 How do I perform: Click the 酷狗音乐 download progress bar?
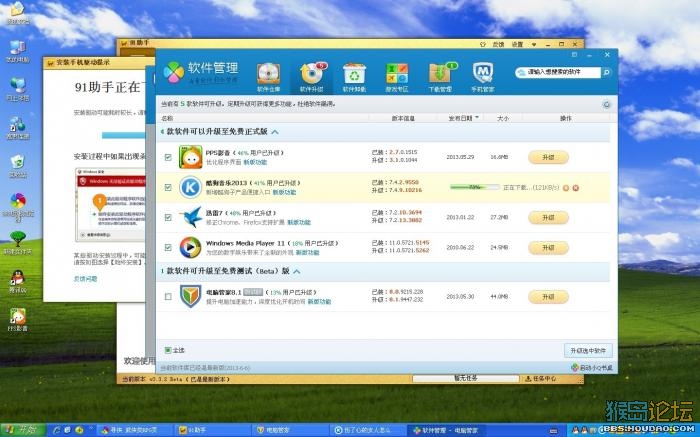tap(475, 187)
